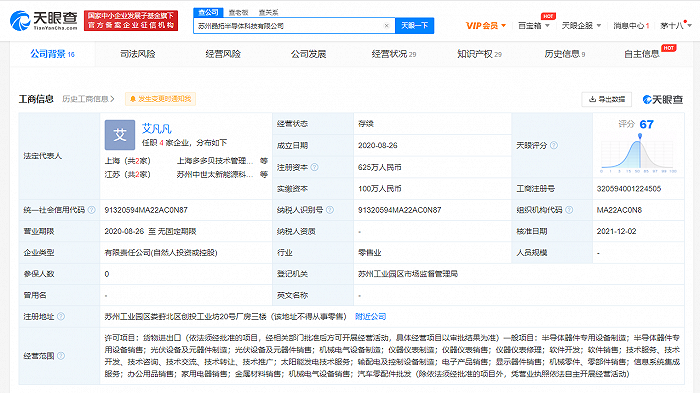
Task: Click the 发生变更时通知我 bell button
Action: pyautogui.click(x=160, y=99)
